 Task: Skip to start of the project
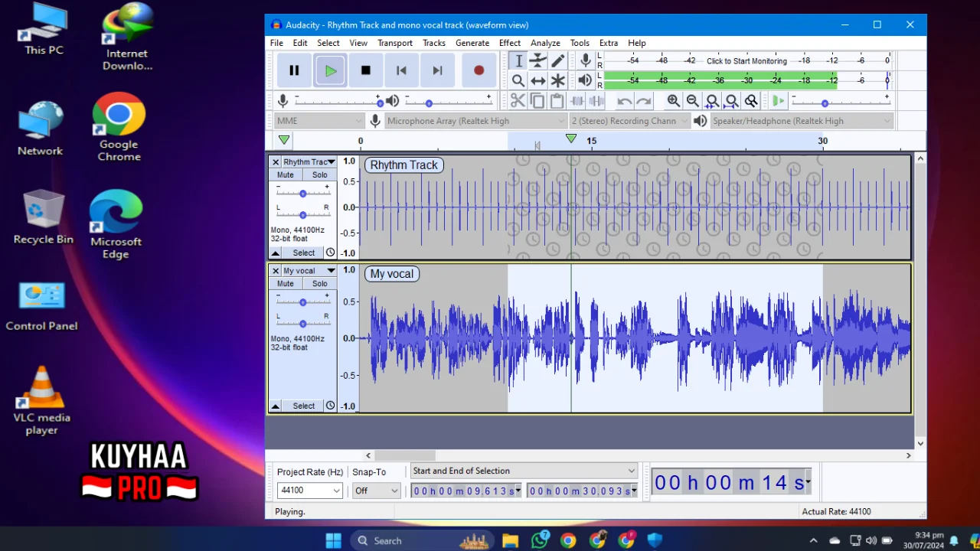coord(401,70)
